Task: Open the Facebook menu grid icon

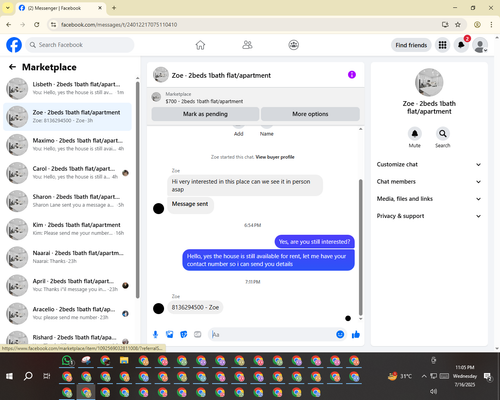Action: (x=442, y=45)
